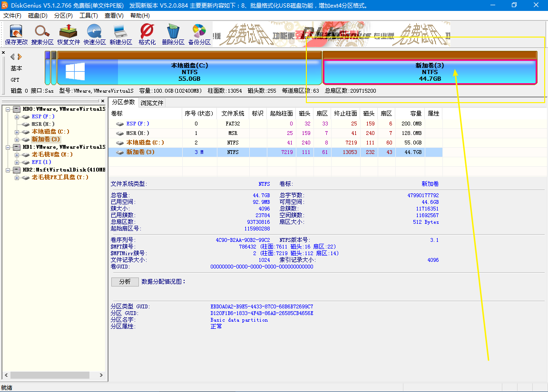
Task: Expand the EFI (1) tree node
Action: coord(17,163)
